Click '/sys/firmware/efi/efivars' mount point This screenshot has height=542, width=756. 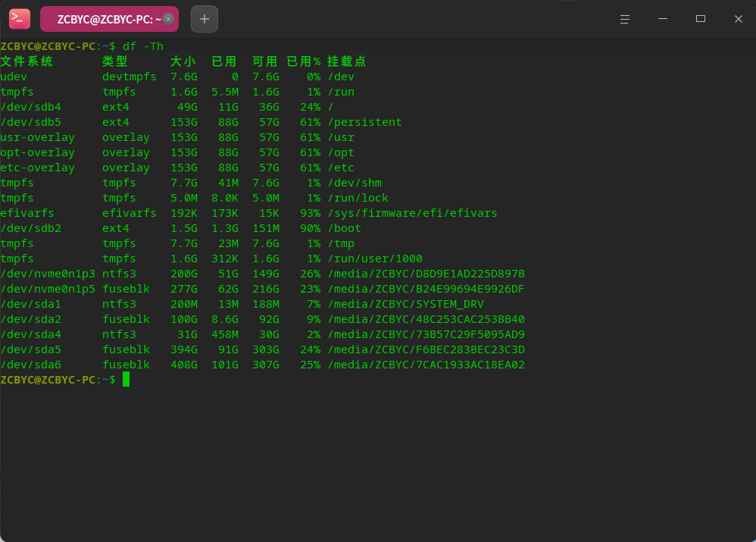point(413,213)
